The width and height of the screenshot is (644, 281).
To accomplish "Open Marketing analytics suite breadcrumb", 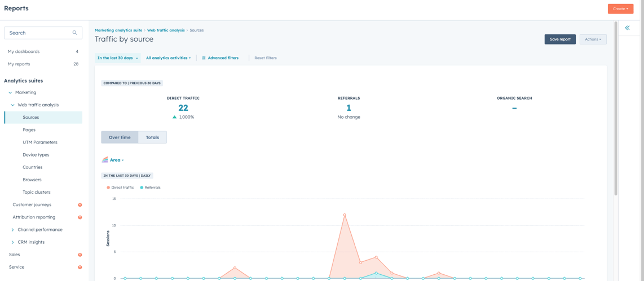I will click(x=118, y=30).
